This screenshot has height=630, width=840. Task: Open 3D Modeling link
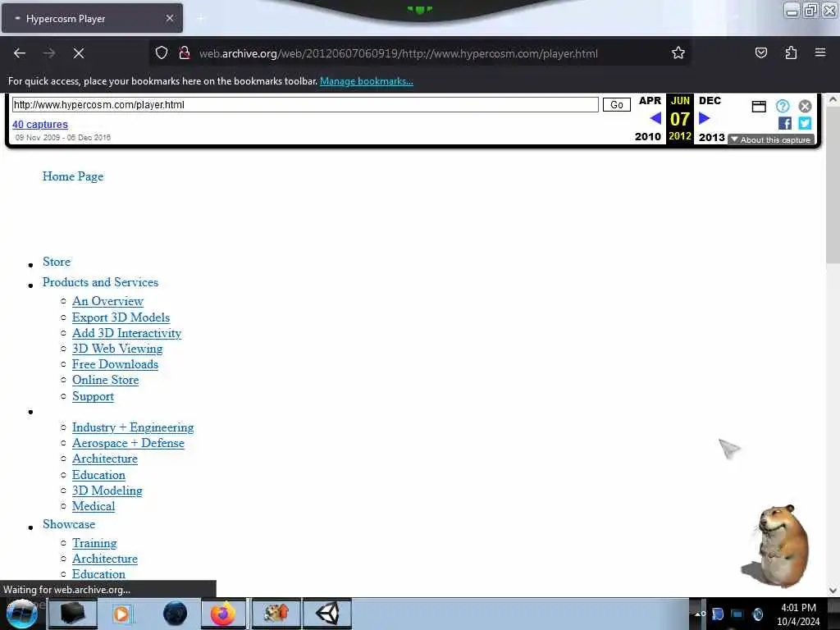pos(107,491)
